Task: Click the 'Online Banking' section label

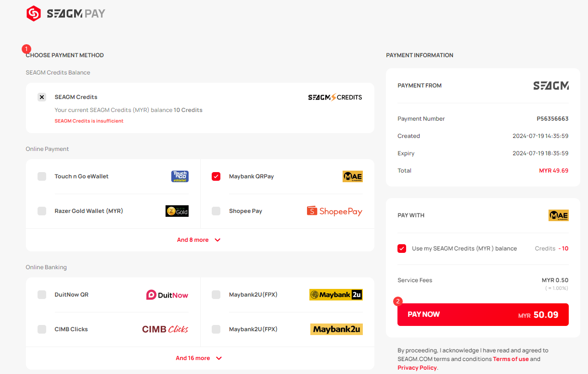Action: pos(46,267)
